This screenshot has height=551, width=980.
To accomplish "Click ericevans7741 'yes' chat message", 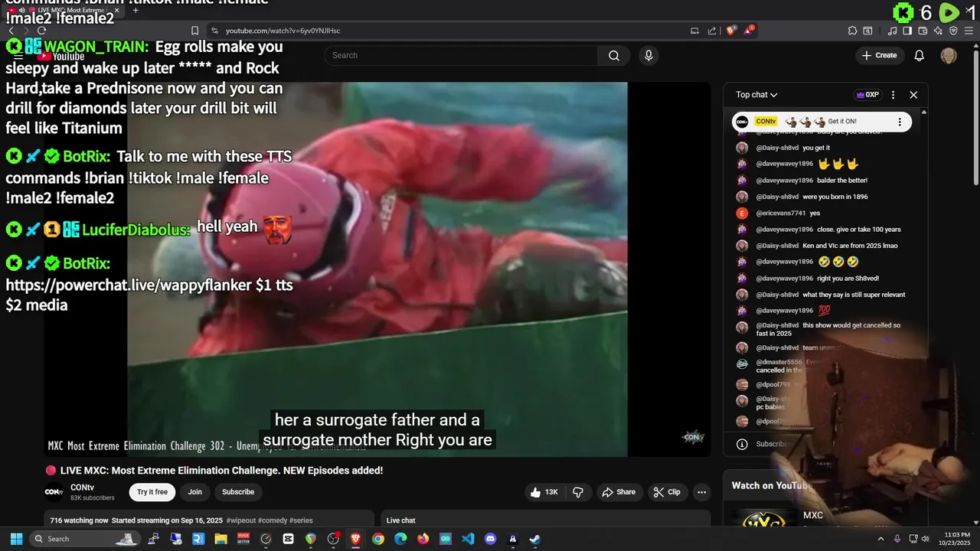I will [x=815, y=214].
